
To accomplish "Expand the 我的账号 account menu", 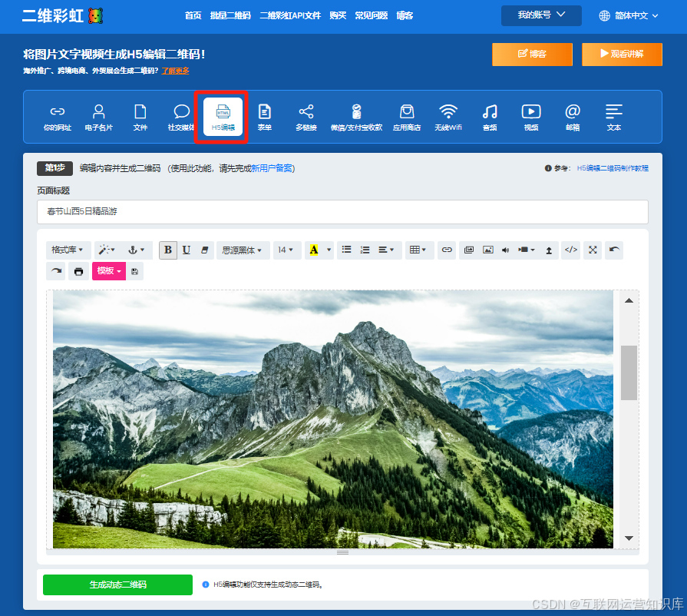I will tap(541, 15).
